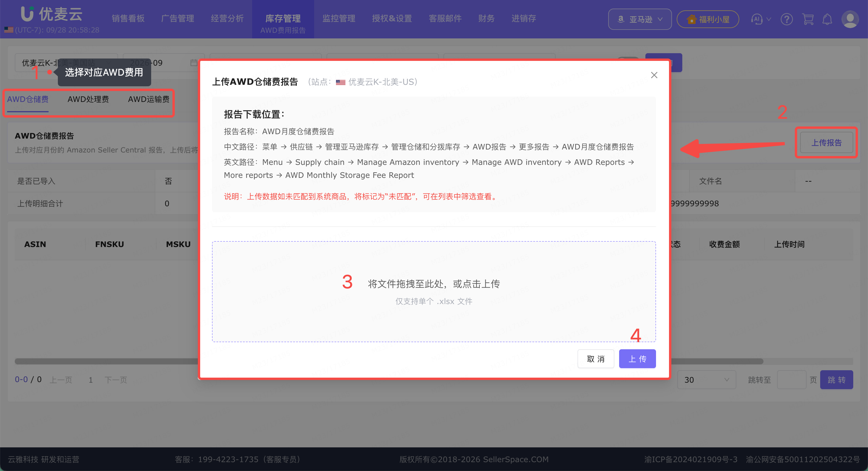Viewport: 868px width, 471px height.
Task: Open the store selector 优麦云K-北美-美国站
Action: coord(66,63)
